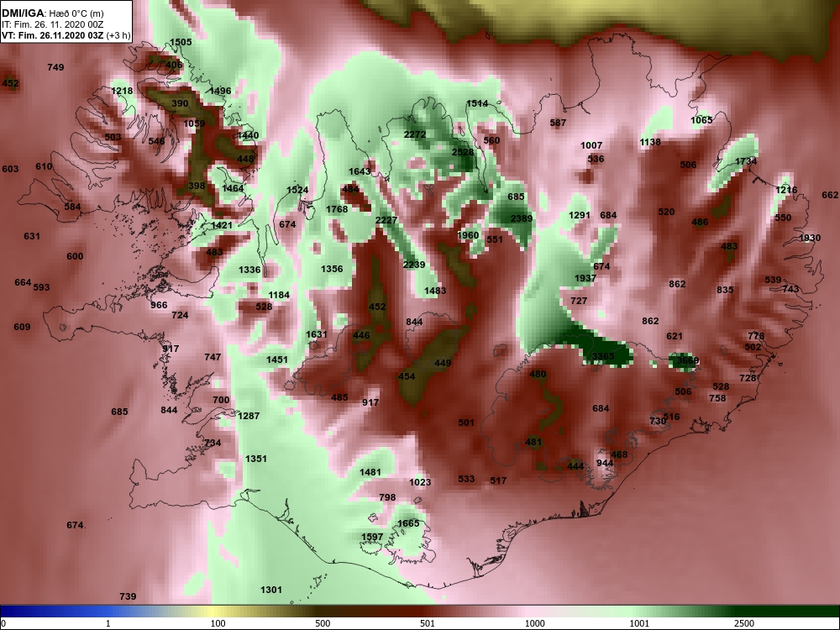Click the map value 966
This screenshot has width=840, height=630.
(159, 306)
